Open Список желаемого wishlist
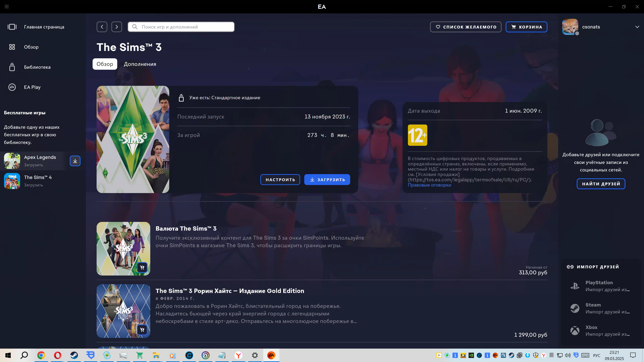 [x=466, y=27]
